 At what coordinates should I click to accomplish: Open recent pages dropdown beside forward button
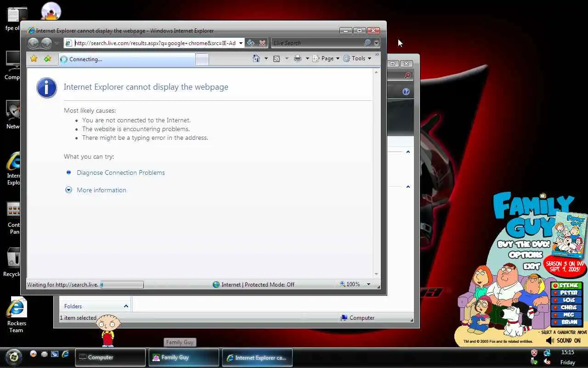point(57,43)
